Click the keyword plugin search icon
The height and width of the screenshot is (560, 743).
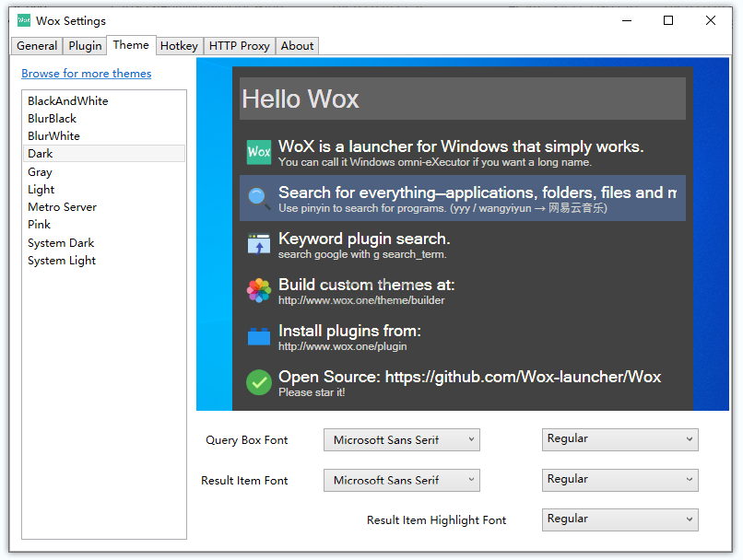(259, 244)
